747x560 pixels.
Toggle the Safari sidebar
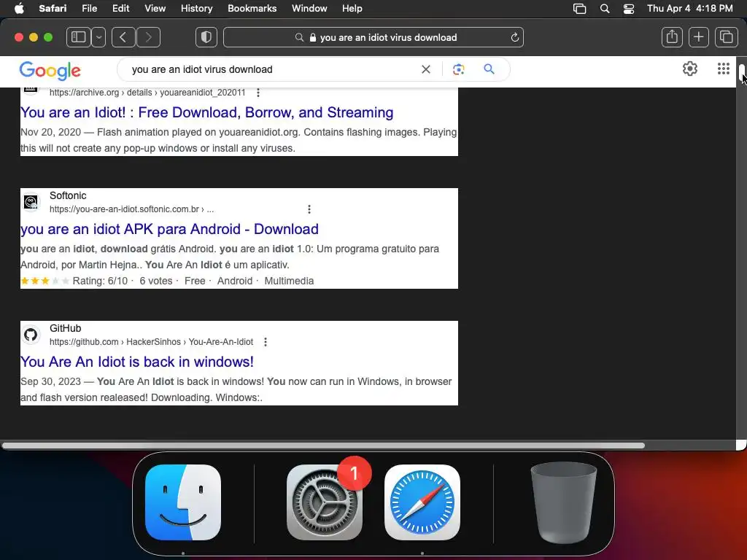79,37
